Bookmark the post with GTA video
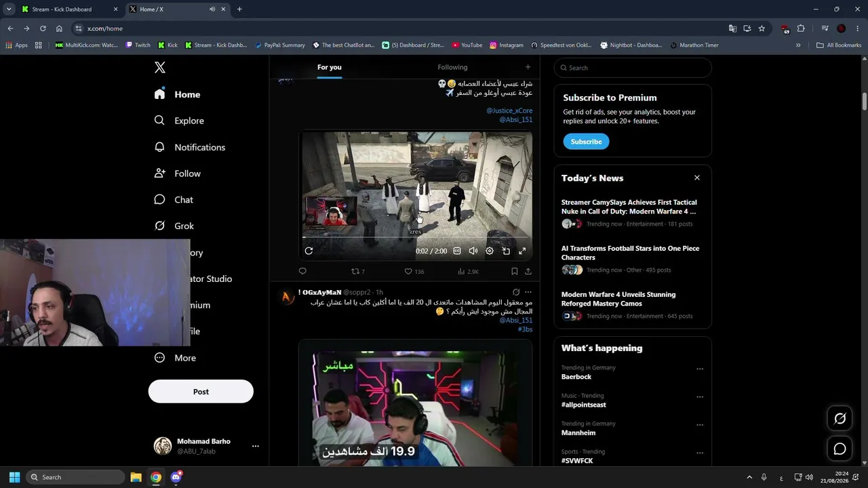This screenshot has height=488, width=868. (x=515, y=271)
